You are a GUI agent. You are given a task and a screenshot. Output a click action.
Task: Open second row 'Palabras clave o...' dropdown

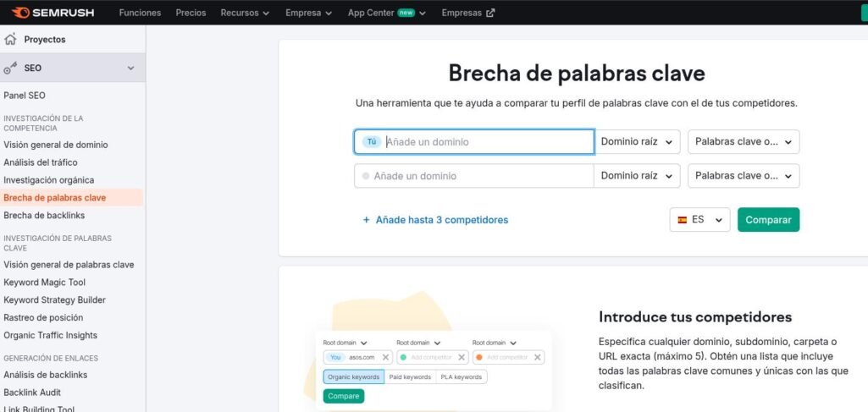point(743,176)
